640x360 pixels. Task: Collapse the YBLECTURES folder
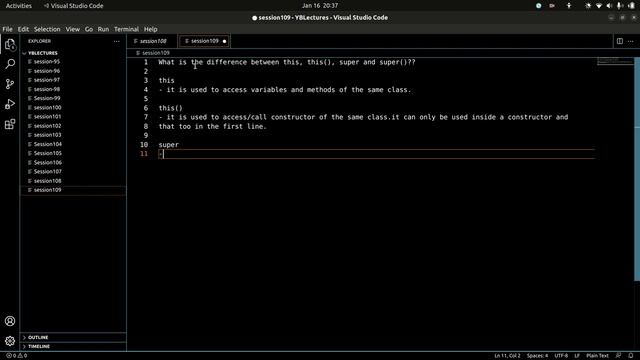tap(42, 53)
